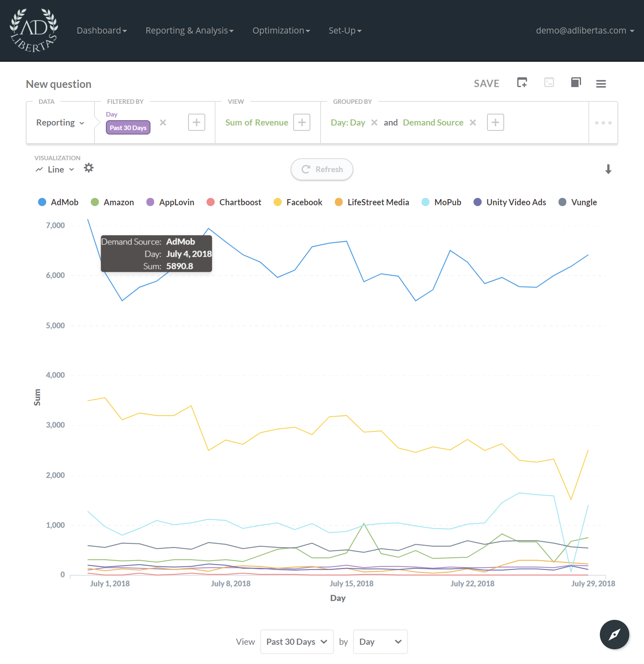Viewport: 644px width, 664px height.
Task: Click the Chartboost legend item
Action: point(234,202)
